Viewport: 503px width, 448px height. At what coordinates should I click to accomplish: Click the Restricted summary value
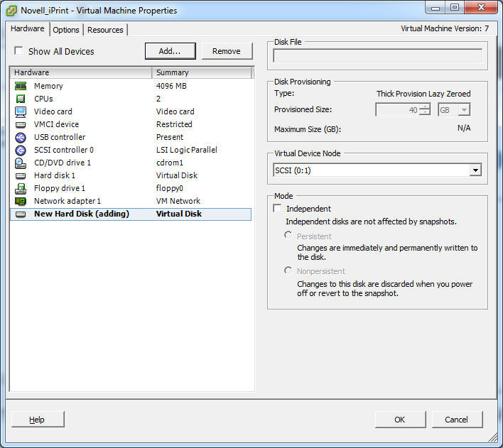point(174,124)
